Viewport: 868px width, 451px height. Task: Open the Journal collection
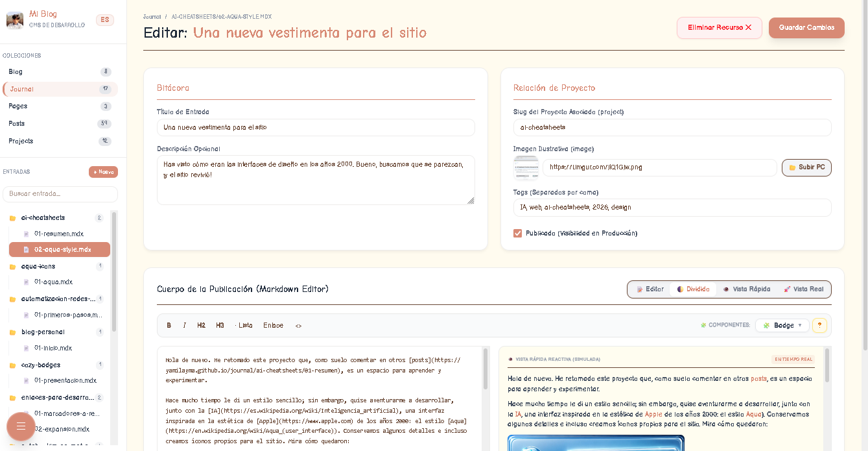tap(60, 89)
